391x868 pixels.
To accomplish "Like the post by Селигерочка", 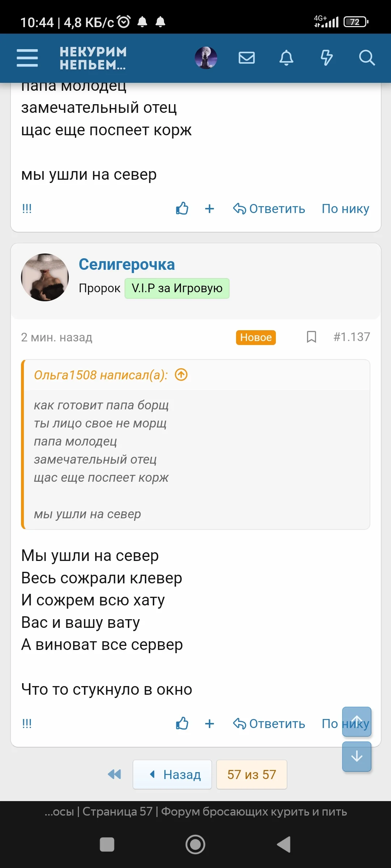I will pyautogui.click(x=182, y=724).
